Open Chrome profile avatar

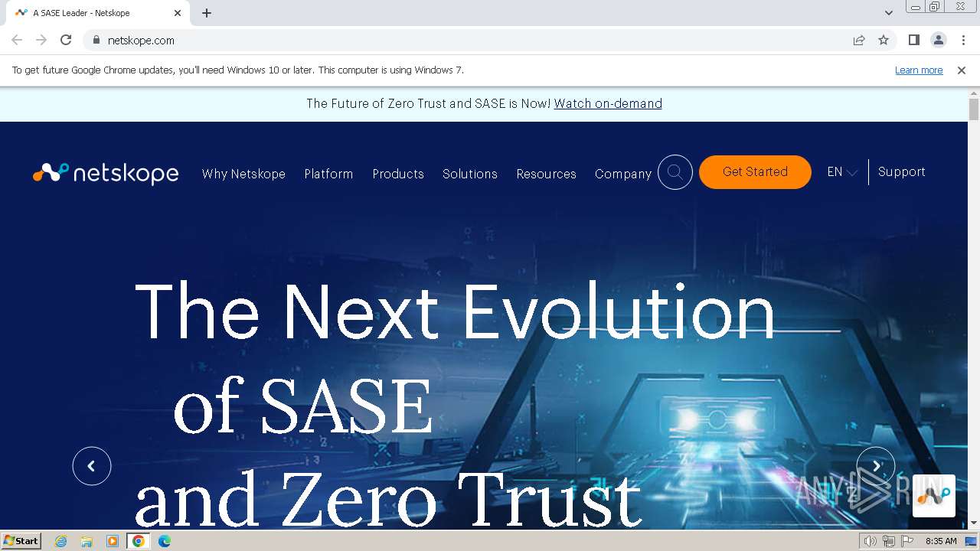click(x=938, y=40)
